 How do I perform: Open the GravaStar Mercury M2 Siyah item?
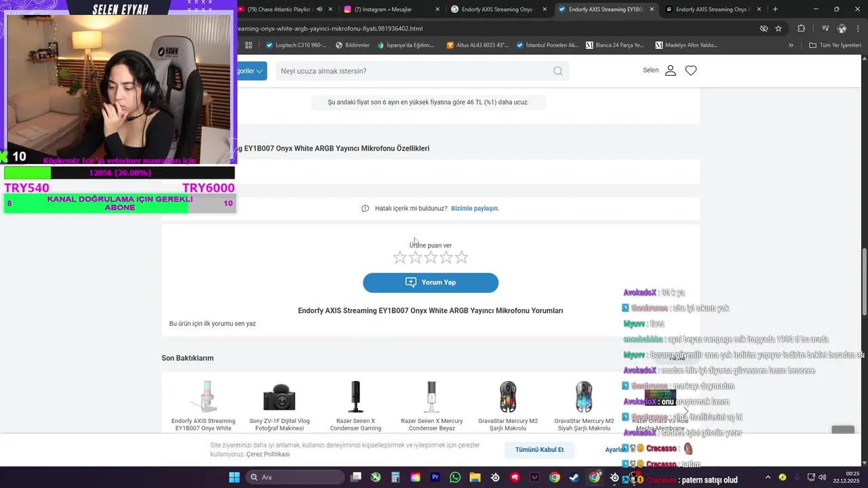click(584, 405)
